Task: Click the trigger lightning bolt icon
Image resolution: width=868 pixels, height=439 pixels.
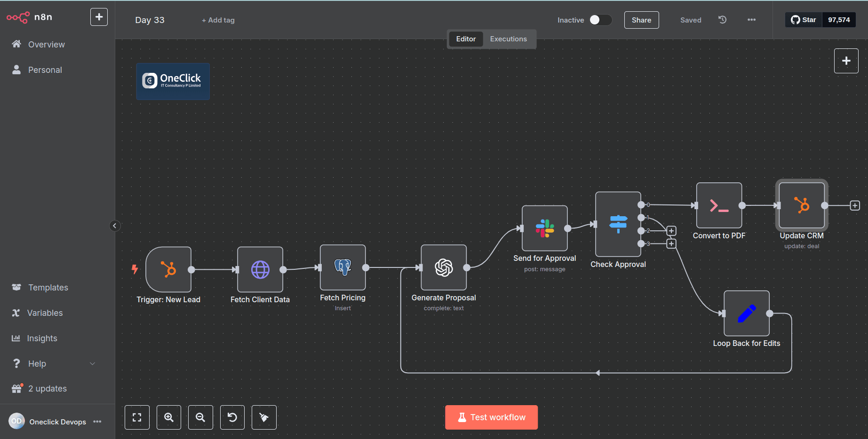Action: tap(135, 269)
